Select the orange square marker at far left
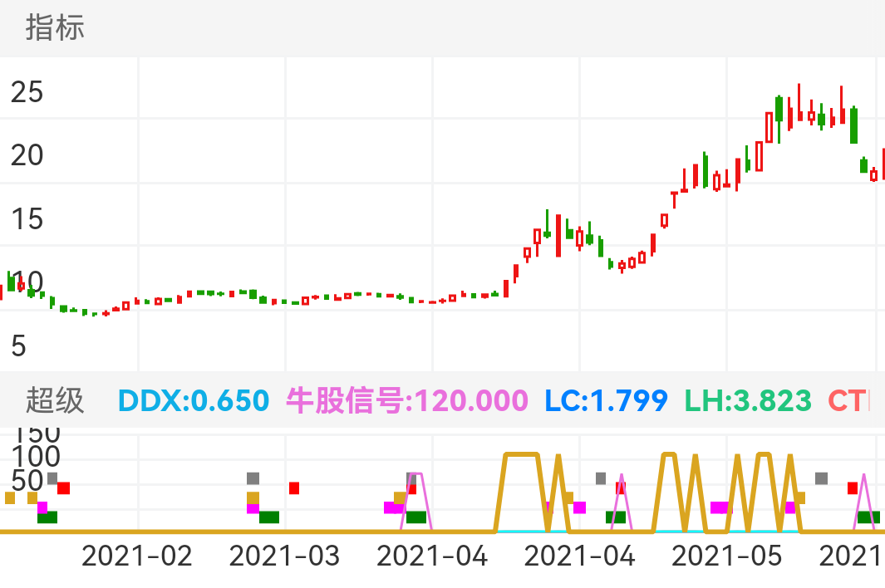The height and width of the screenshot is (588, 885). [x=8, y=497]
